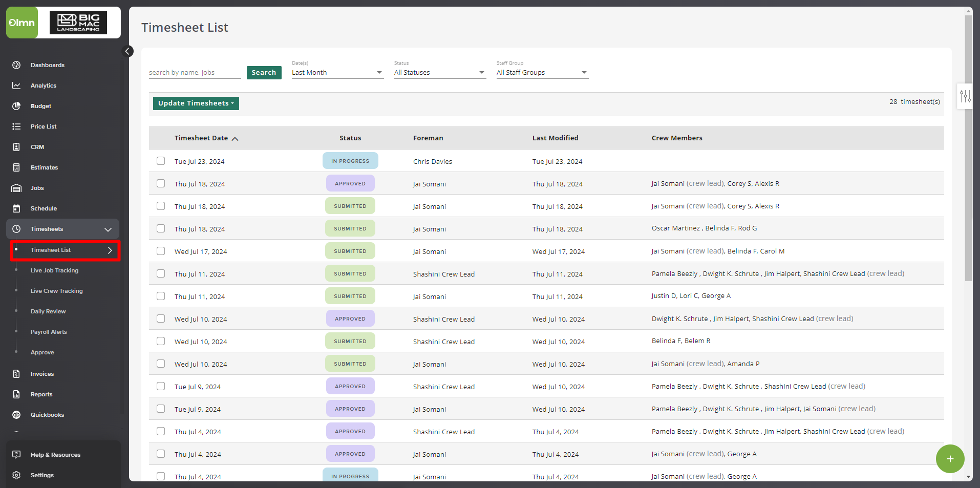Click the search by name, jobs field

[195, 73]
